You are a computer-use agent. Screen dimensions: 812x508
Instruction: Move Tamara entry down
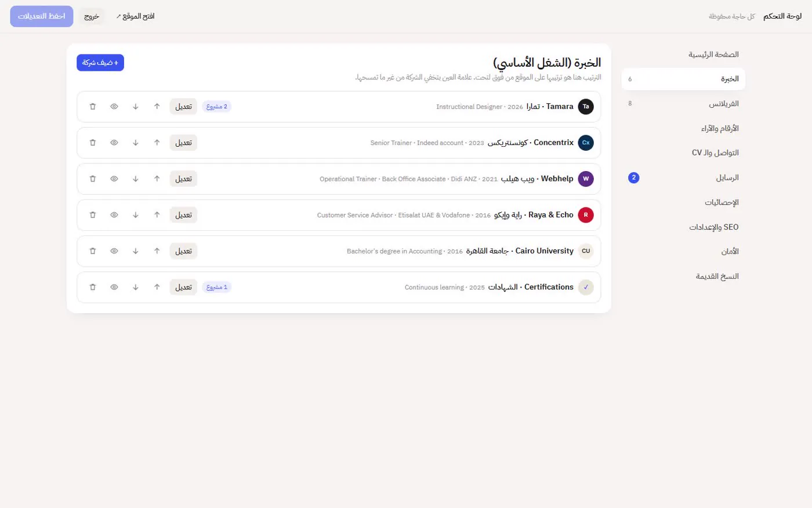[x=136, y=107]
